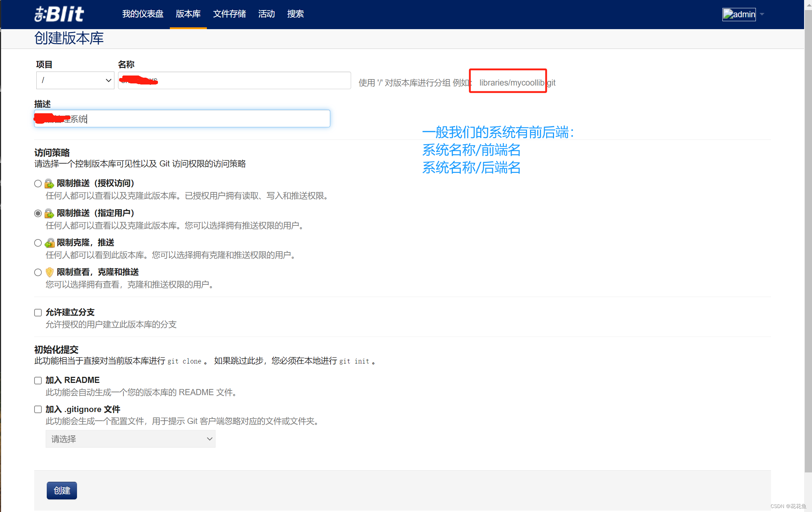Enable the 允许建立分支 option
Screen dimensions: 812x512
[x=37, y=312]
